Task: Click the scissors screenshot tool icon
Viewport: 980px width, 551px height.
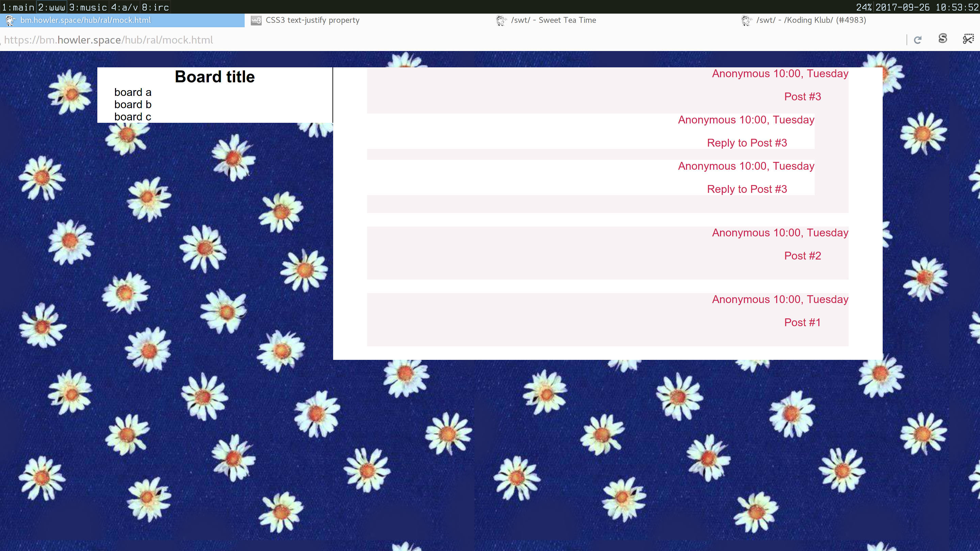Action: point(968,39)
